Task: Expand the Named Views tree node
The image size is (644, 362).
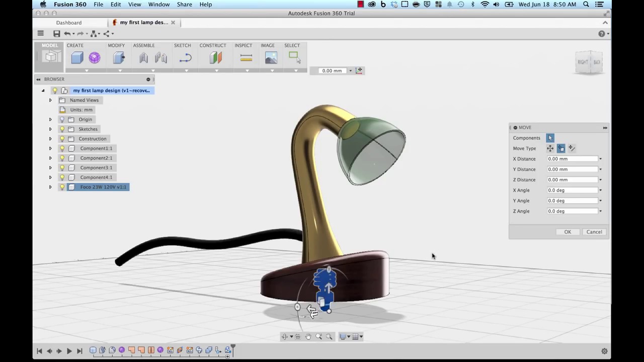Action: 50,100
